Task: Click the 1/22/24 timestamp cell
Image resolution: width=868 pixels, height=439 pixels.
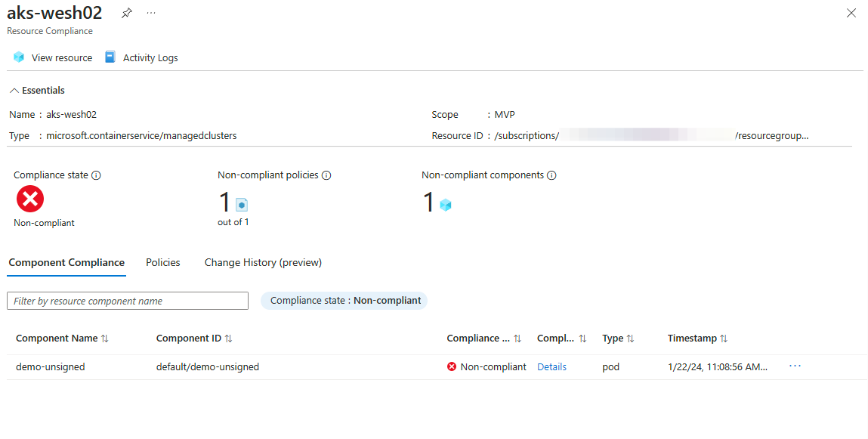Action: coord(718,367)
